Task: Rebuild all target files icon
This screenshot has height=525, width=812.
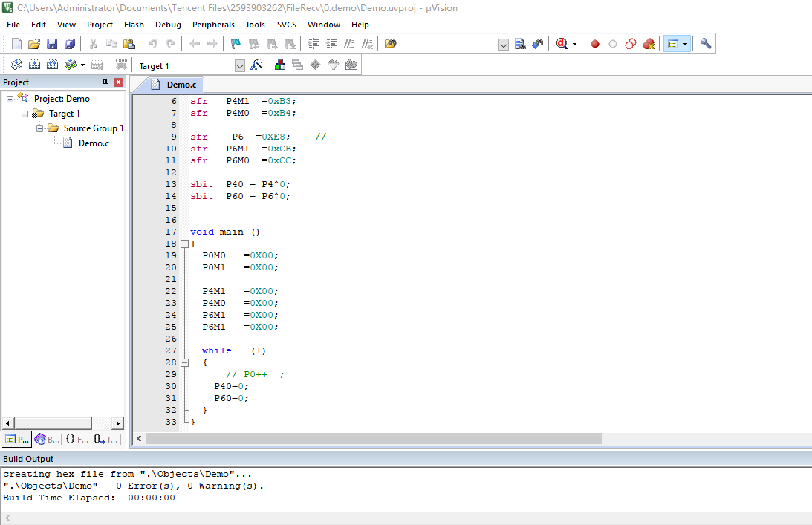Action: pos(52,65)
